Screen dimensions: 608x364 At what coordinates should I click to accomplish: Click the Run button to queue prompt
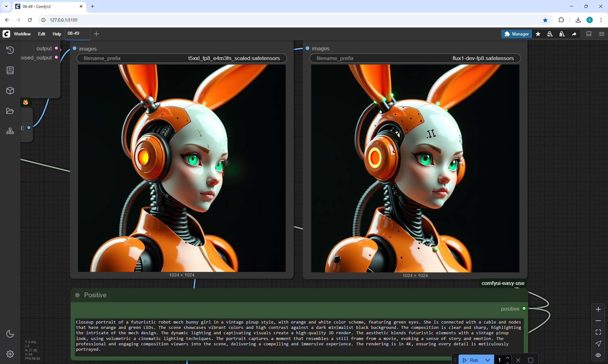click(471, 360)
